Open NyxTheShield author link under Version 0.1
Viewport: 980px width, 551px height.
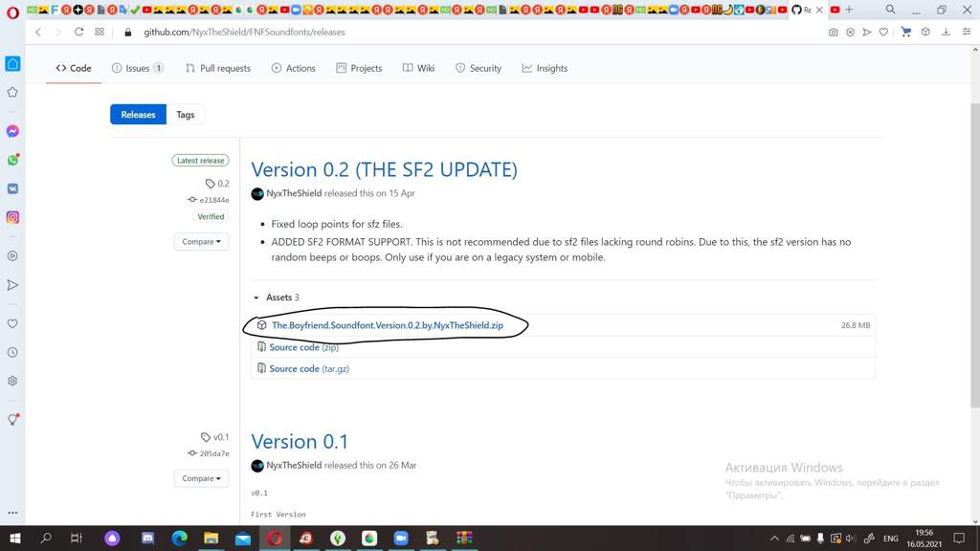(294, 465)
